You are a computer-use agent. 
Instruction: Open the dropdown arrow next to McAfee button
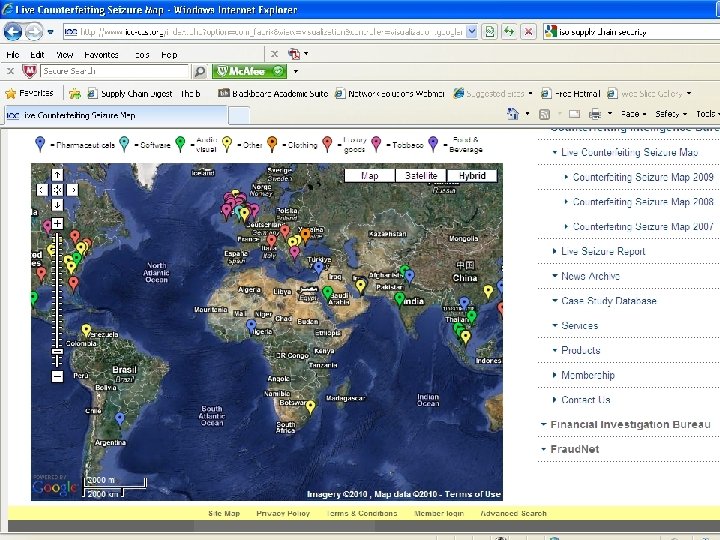296,71
